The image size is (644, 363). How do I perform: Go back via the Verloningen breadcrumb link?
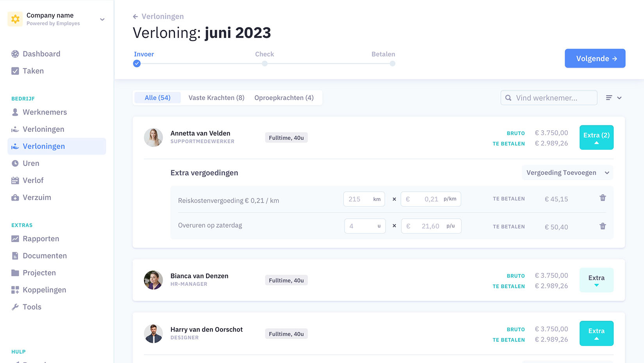[158, 16]
